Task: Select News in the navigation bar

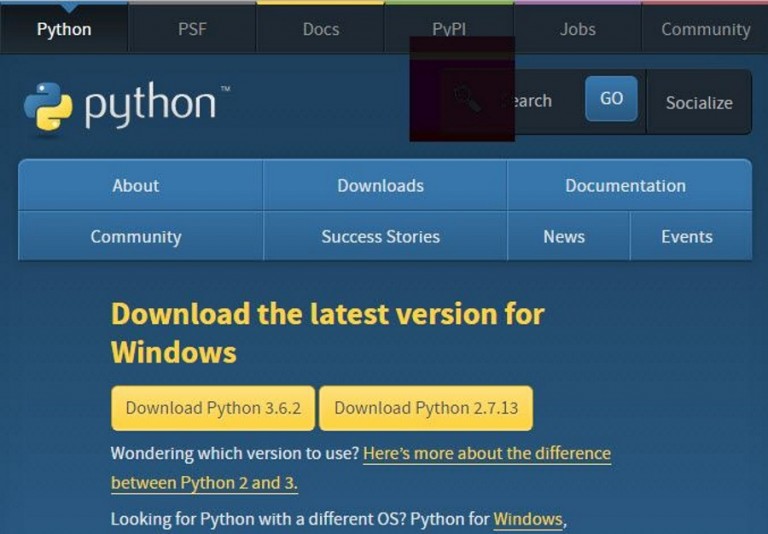Action: point(564,237)
